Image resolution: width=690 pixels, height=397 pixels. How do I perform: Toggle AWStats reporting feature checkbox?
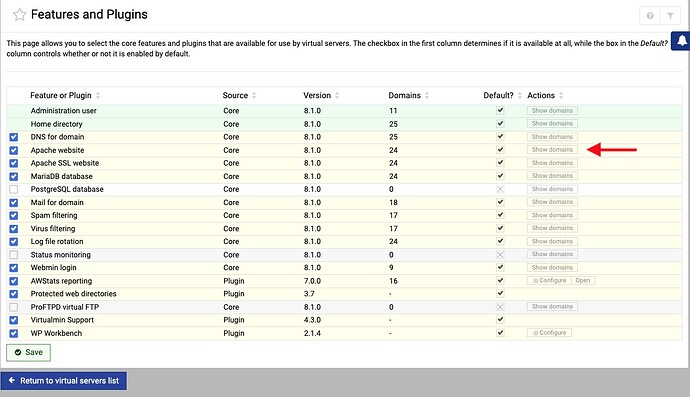tap(14, 281)
